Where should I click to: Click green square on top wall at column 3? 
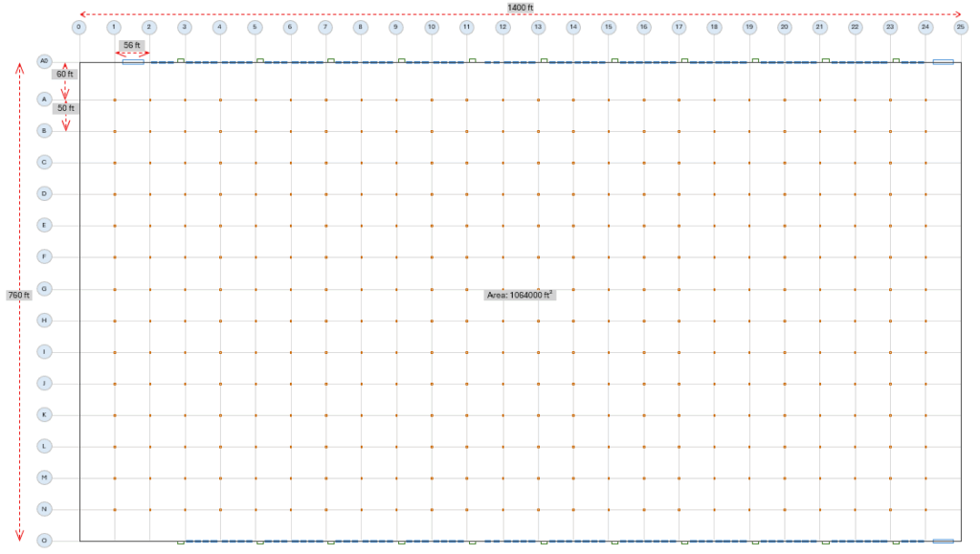(x=181, y=60)
